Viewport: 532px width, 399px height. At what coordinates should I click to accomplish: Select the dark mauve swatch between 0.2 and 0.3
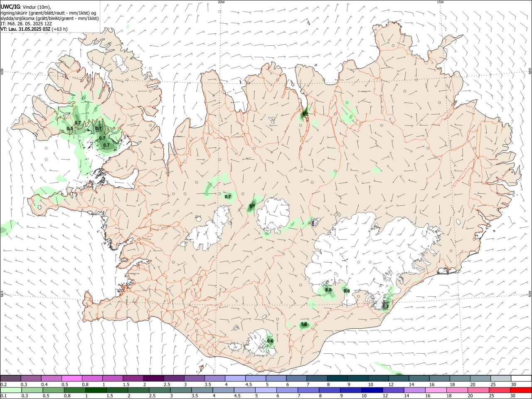[11, 378]
